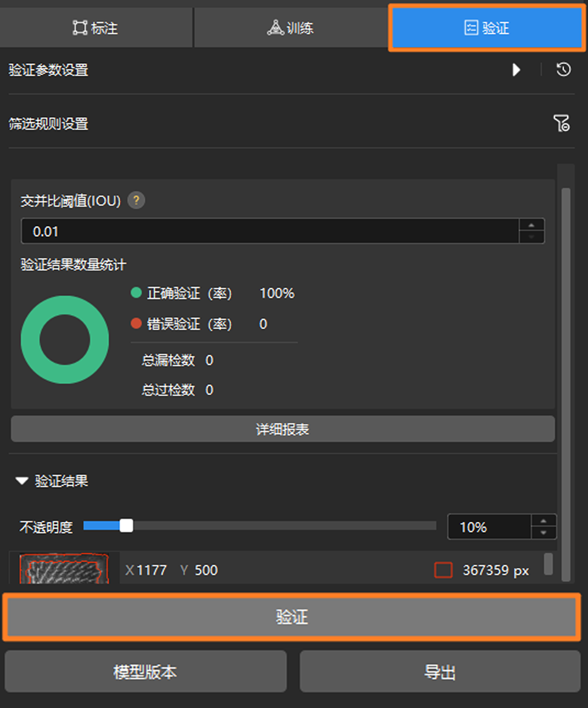Collapse the 验证结果 section triangle

coord(21,481)
